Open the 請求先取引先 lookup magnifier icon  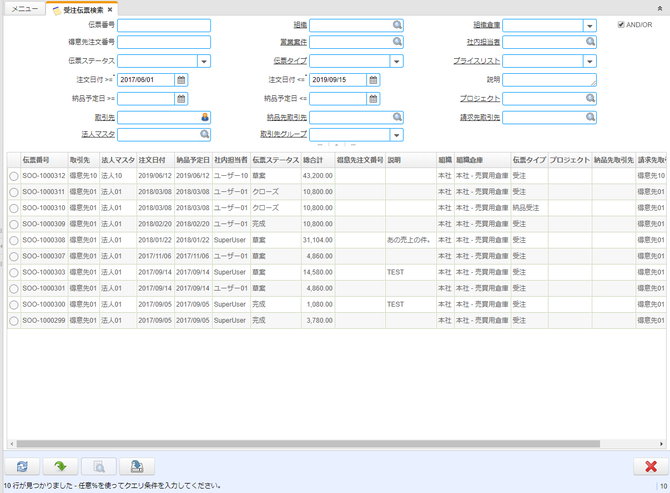(590, 117)
